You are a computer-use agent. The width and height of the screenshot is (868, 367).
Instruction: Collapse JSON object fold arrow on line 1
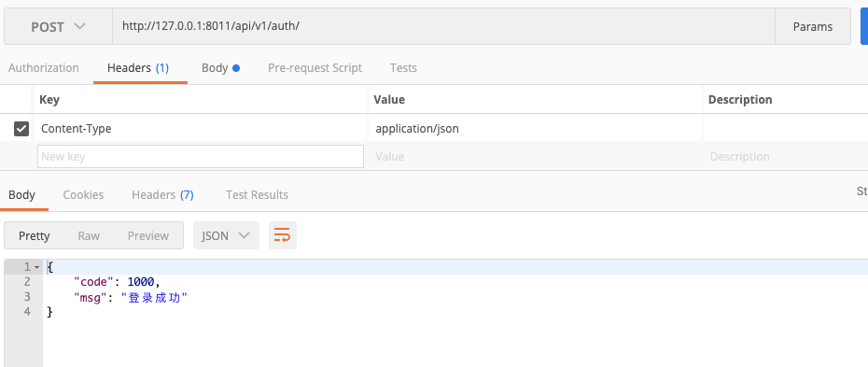point(36,267)
